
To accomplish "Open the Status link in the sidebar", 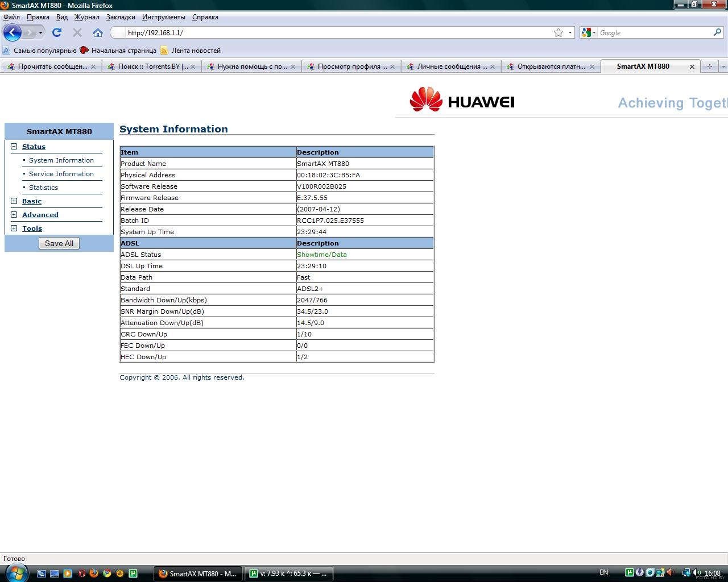I will [x=34, y=147].
